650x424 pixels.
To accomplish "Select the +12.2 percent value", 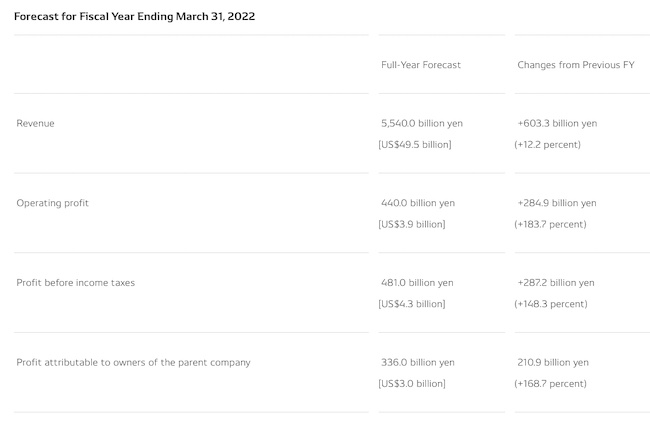I will pos(550,144).
